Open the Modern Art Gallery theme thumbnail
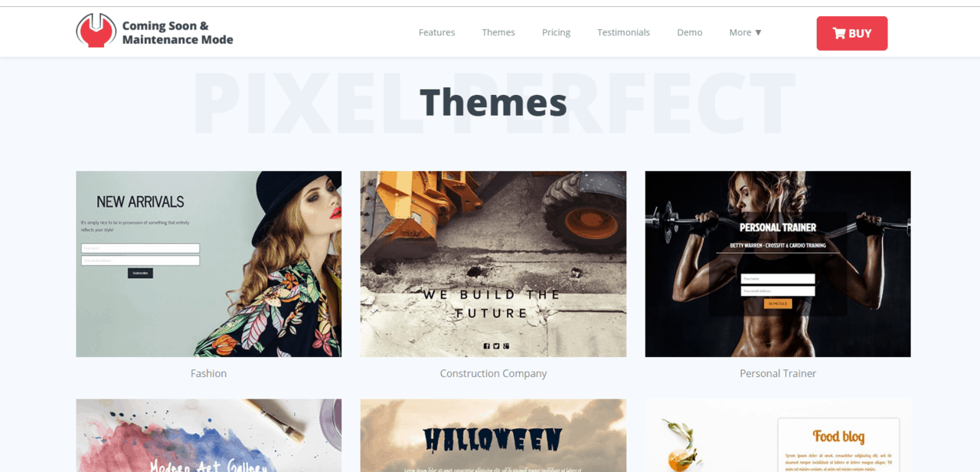980x472 pixels. [208, 435]
